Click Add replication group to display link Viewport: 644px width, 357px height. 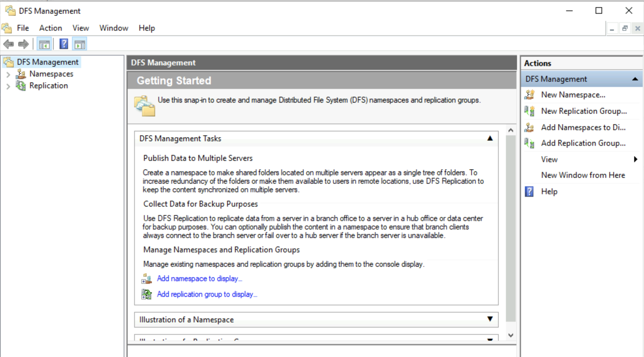tap(207, 294)
